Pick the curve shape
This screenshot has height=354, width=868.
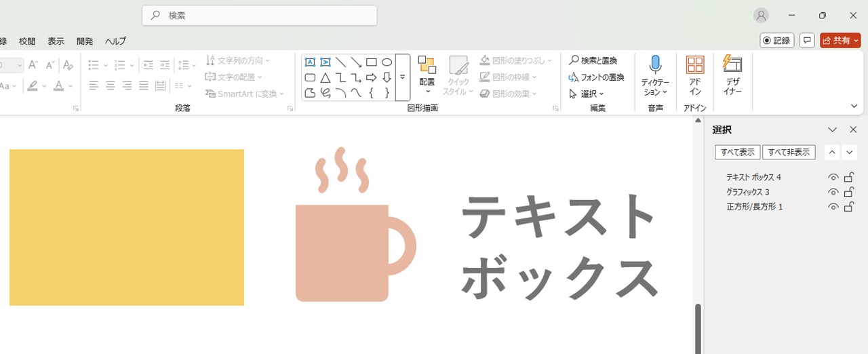[x=356, y=93]
